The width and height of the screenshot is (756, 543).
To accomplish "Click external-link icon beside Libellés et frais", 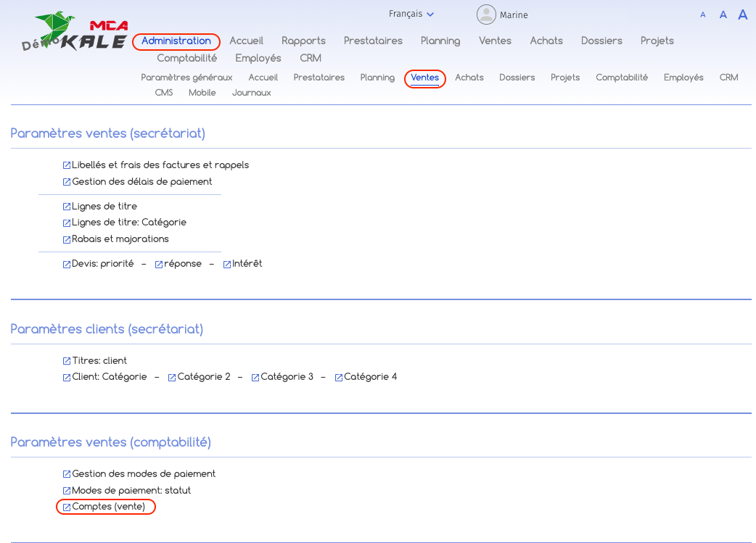I will [67, 165].
